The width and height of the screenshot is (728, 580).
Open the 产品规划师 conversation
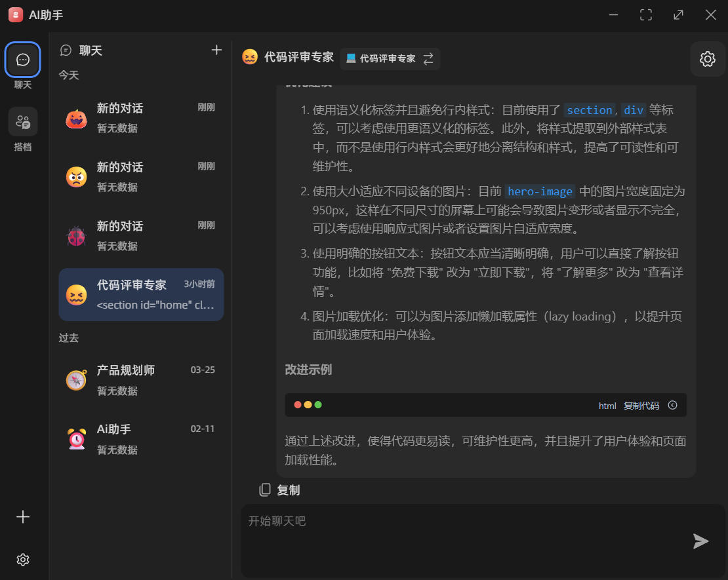tap(141, 379)
